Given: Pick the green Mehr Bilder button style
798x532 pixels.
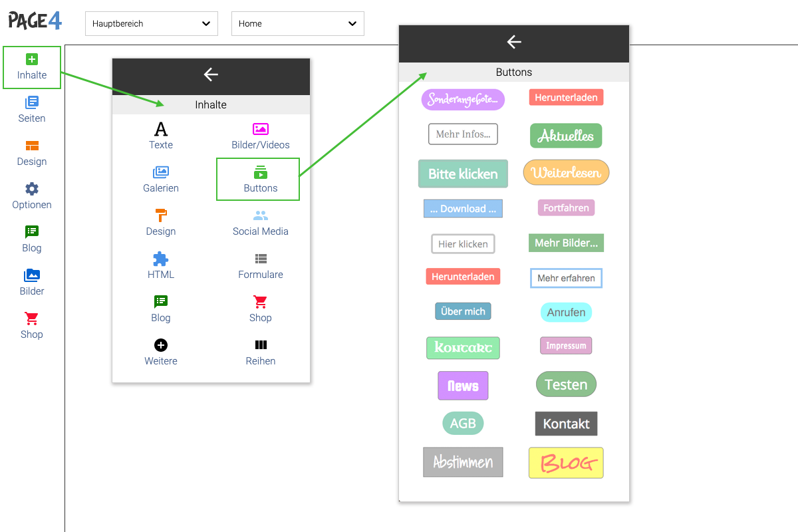Looking at the screenshot, I should [566, 243].
